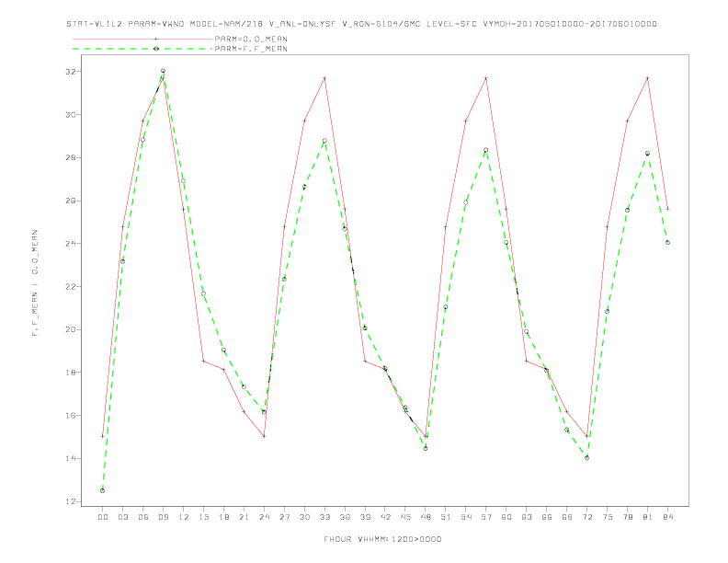Image resolution: width=728 pixels, height=563 pixels.
Task: Click x-axis tick label 18
Action: (223, 517)
